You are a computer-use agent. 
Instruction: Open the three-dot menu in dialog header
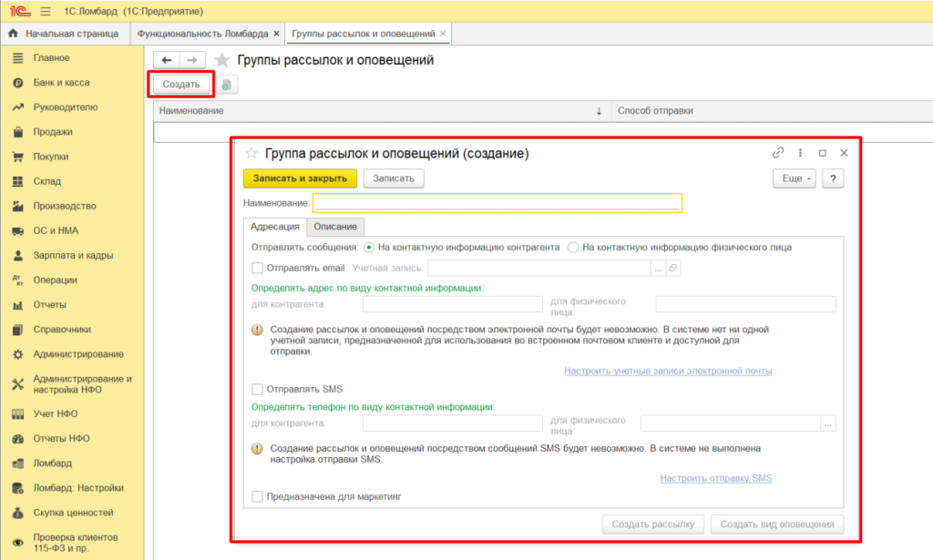coord(800,153)
